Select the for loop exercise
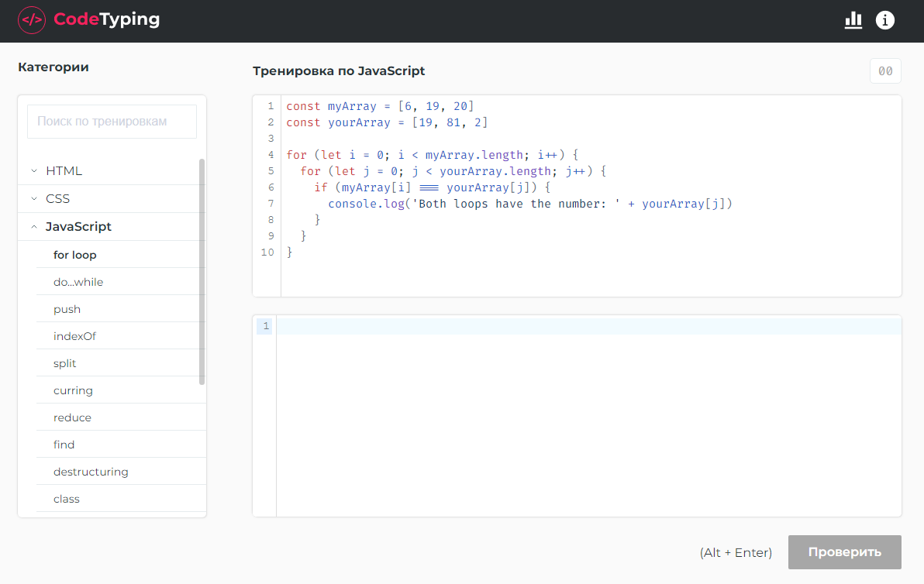 (75, 254)
